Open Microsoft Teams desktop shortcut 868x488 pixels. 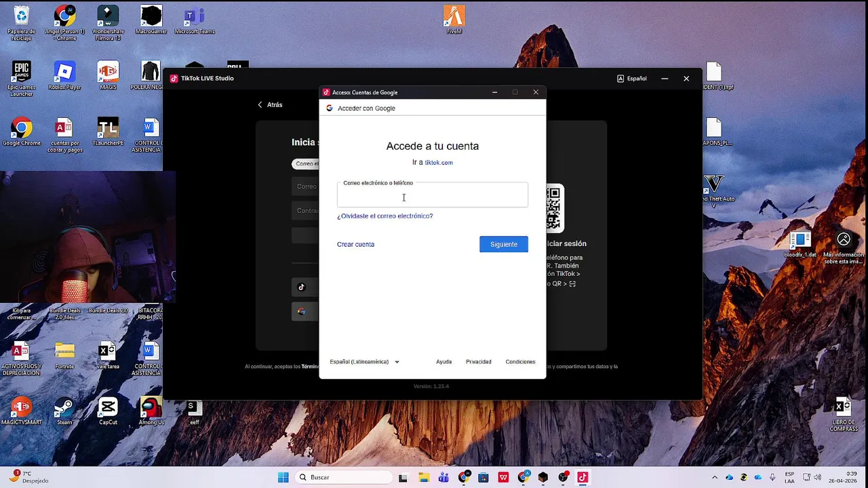coord(194,20)
